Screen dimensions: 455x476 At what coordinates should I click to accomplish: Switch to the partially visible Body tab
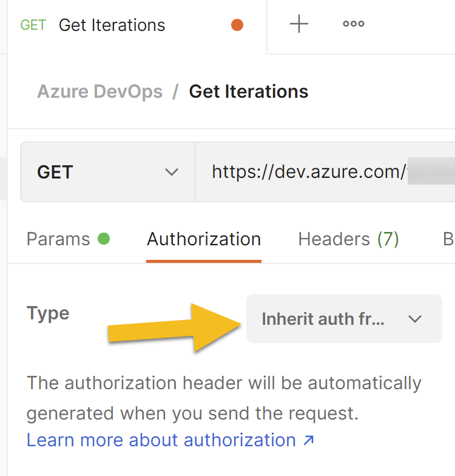pos(448,239)
